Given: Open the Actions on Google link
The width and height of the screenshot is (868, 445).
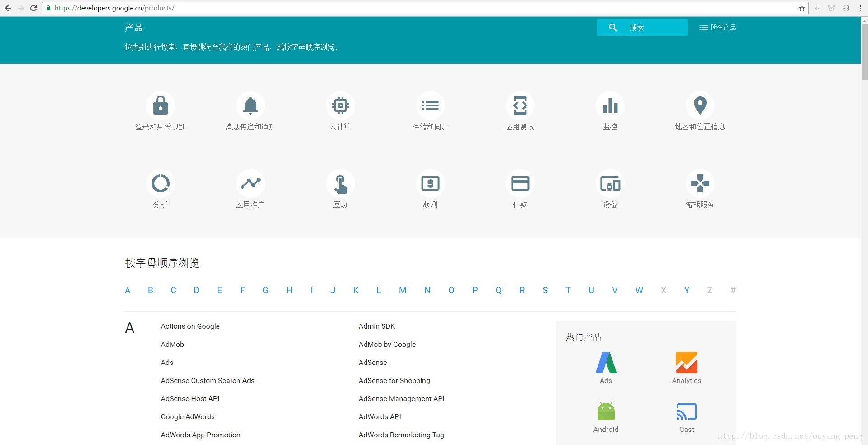Looking at the screenshot, I should (x=190, y=326).
